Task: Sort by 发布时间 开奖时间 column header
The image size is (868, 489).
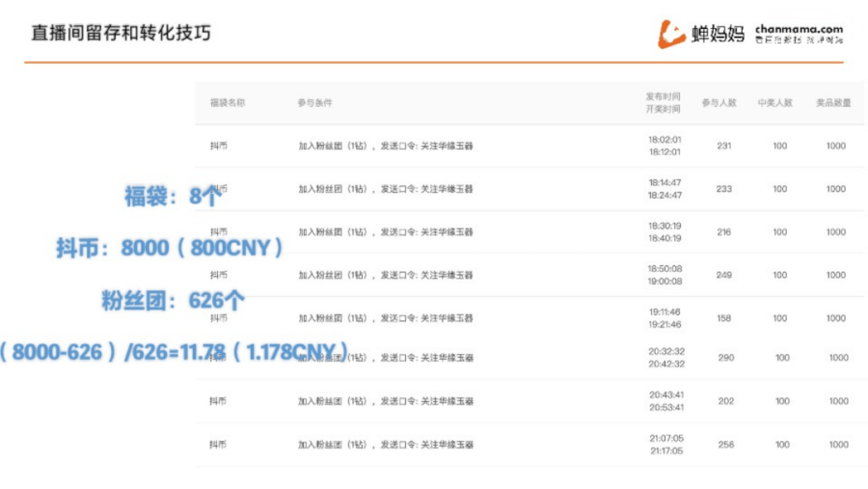Action: 663,102
